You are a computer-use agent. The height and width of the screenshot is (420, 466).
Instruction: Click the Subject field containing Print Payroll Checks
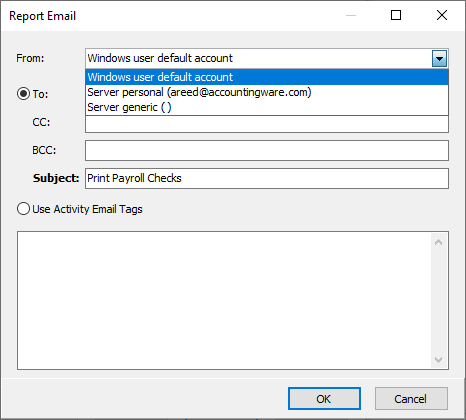coord(267,178)
